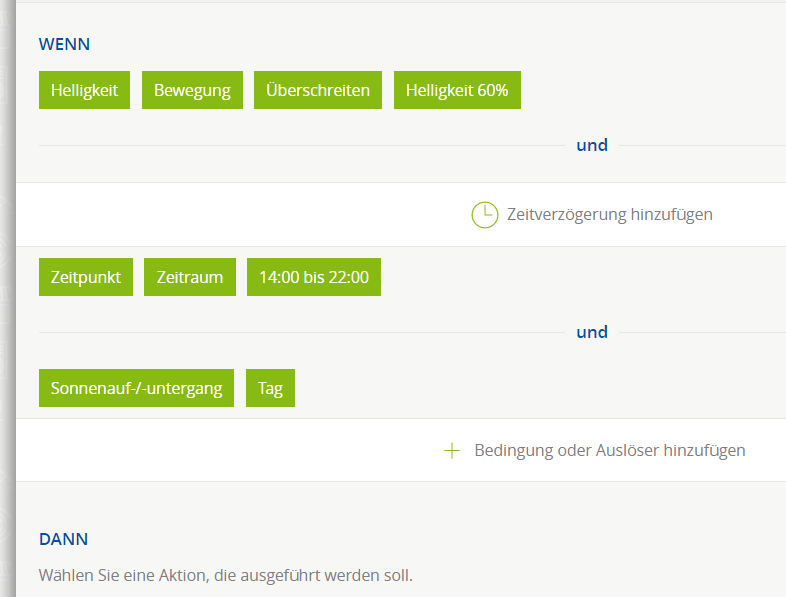Viewport: 786px width, 597px height.
Task: Click the green plus icon
Action: (x=452, y=450)
